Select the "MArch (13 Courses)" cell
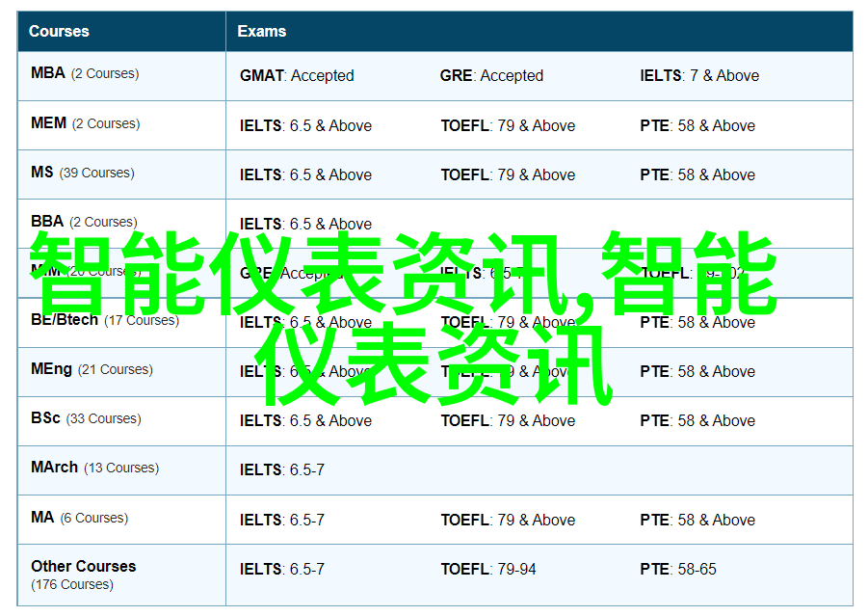The image size is (868, 616). point(121,470)
